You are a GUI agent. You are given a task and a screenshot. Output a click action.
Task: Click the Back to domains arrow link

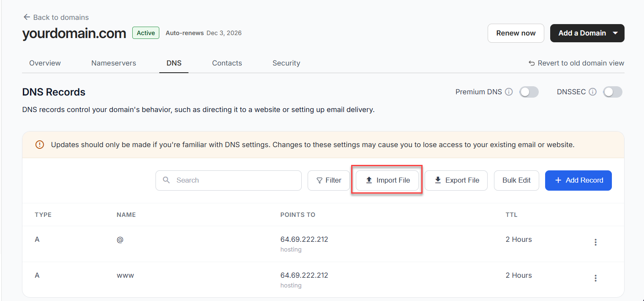56,17
